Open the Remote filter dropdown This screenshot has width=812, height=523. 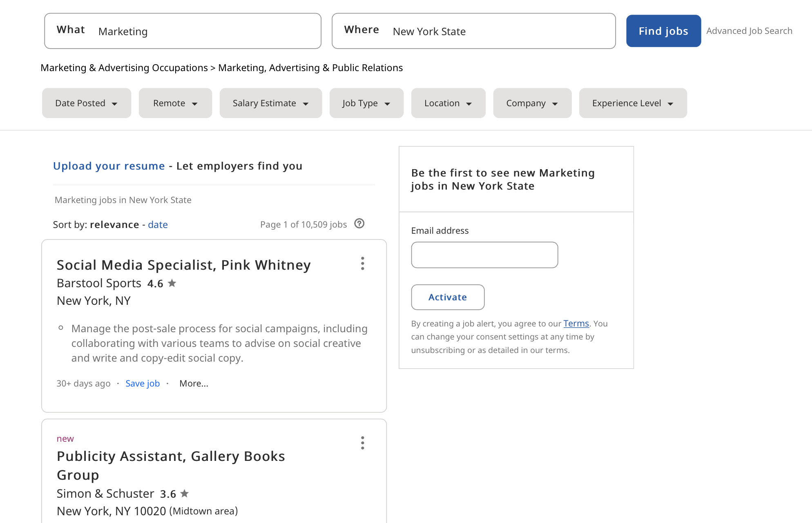pyautogui.click(x=175, y=103)
